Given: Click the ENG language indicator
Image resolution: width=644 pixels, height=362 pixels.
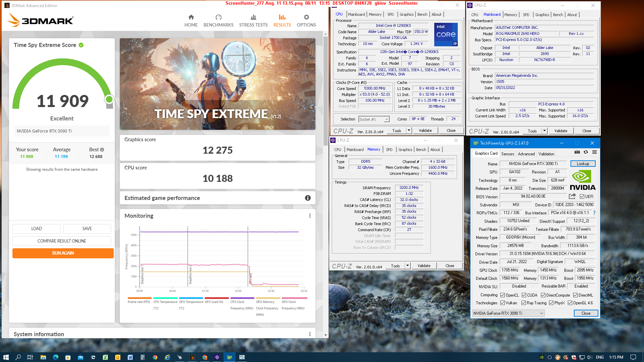Looking at the screenshot, I should (x=600, y=357).
